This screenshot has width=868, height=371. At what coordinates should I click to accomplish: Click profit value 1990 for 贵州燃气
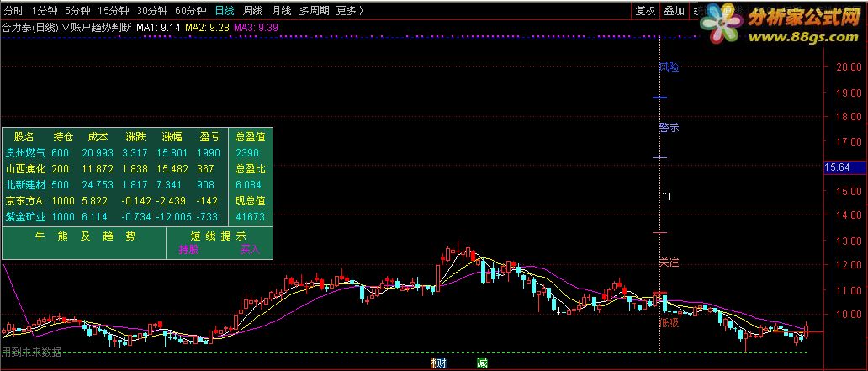(208, 153)
